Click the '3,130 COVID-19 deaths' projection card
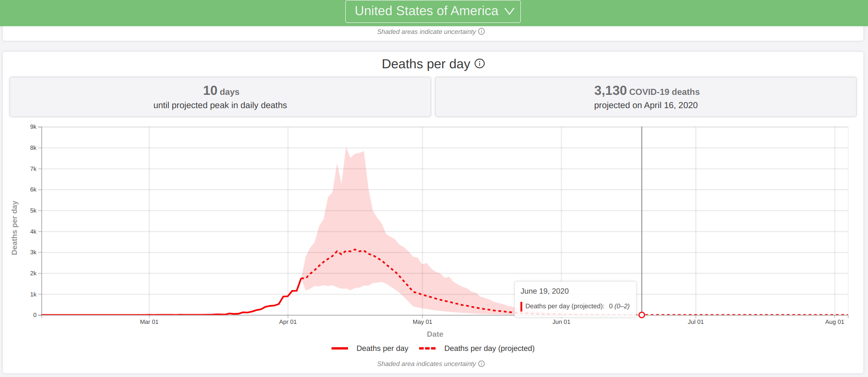This screenshot has width=868, height=377. click(646, 97)
